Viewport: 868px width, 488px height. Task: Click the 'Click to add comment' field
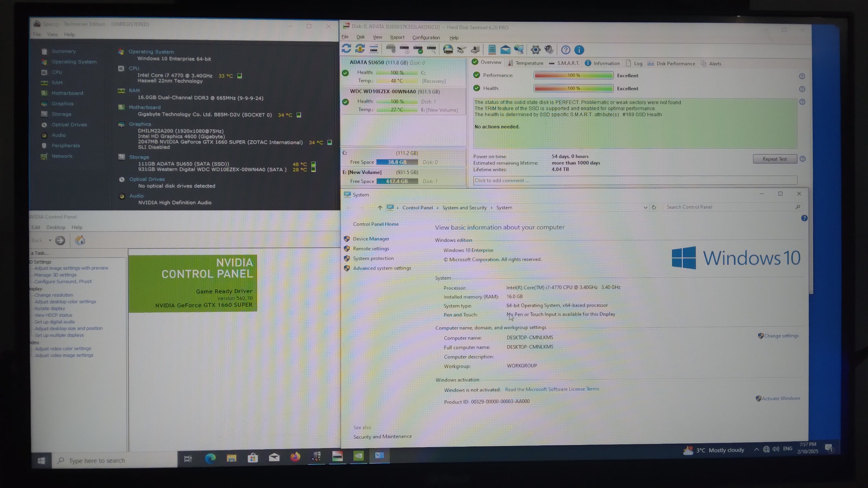click(635, 180)
